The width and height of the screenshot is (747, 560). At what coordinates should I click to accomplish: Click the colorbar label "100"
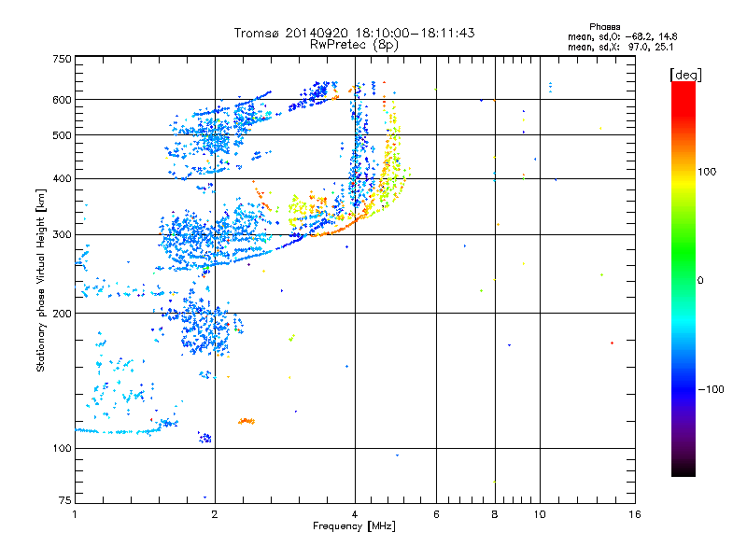click(707, 172)
